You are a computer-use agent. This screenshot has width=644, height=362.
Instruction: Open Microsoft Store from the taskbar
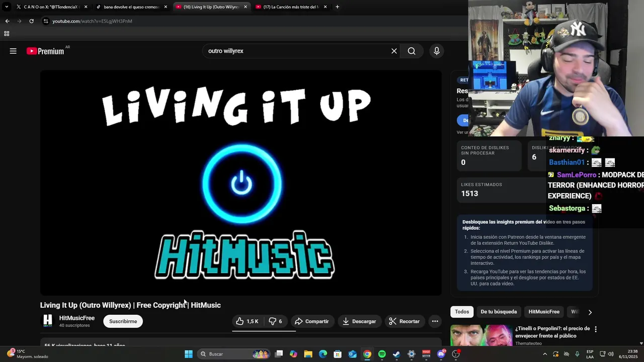[338, 354]
